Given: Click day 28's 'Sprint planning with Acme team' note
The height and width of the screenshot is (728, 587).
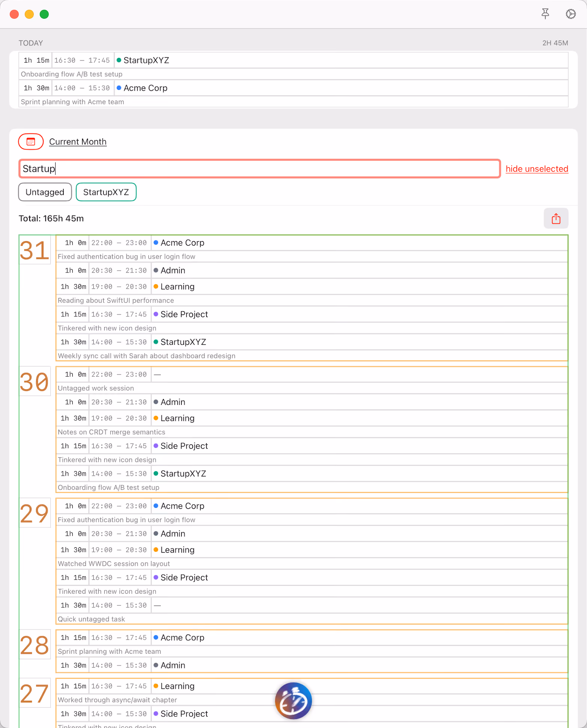Looking at the screenshot, I should (109, 652).
